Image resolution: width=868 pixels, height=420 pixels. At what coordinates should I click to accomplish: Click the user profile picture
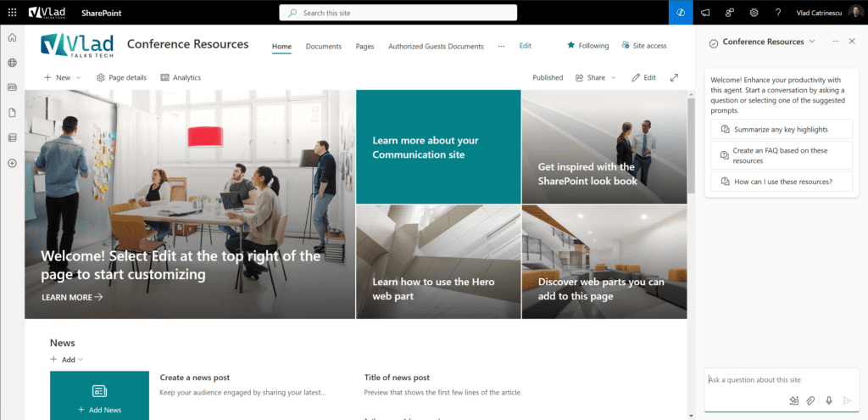[854, 12]
